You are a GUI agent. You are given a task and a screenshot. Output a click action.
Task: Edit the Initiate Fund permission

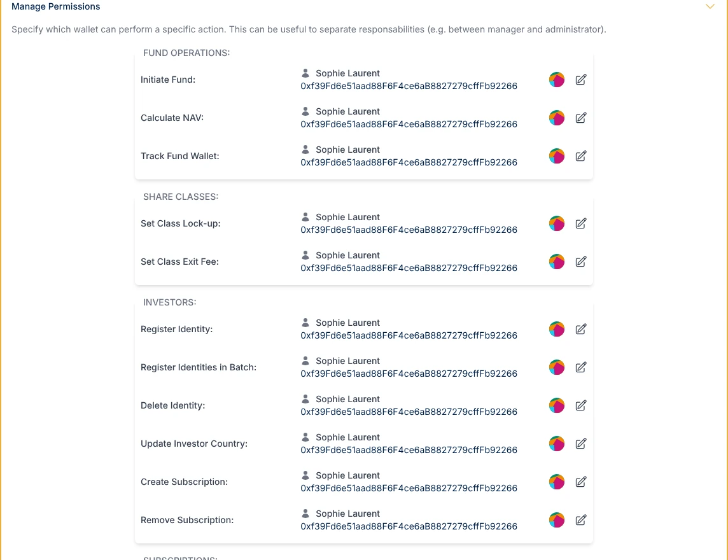click(x=580, y=80)
